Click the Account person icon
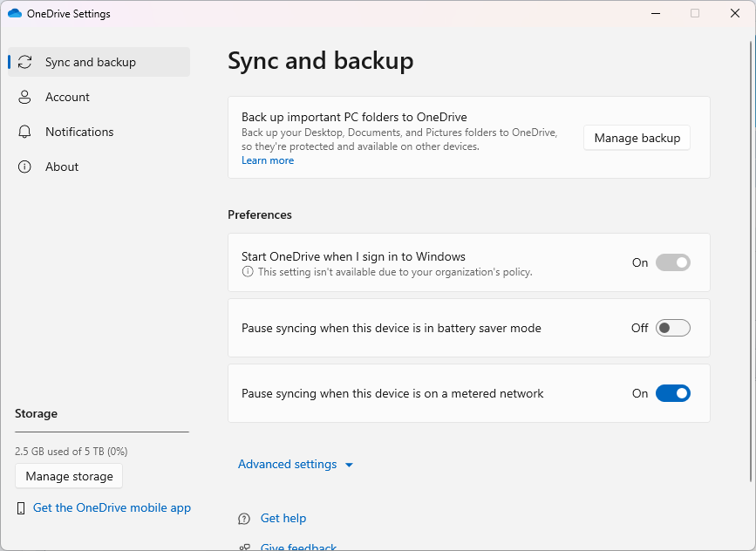Image resolution: width=756 pixels, height=551 pixels. click(x=24, y=97)
